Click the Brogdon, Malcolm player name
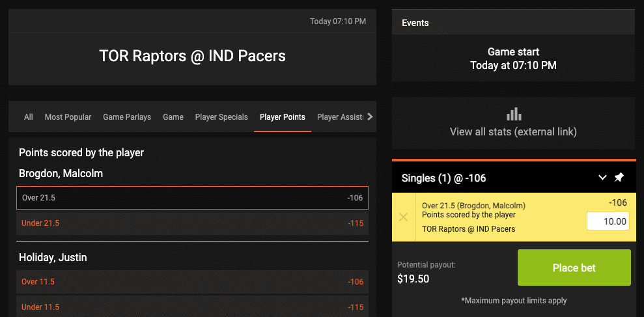The image size is (644, 317). (x=61, y=174)
